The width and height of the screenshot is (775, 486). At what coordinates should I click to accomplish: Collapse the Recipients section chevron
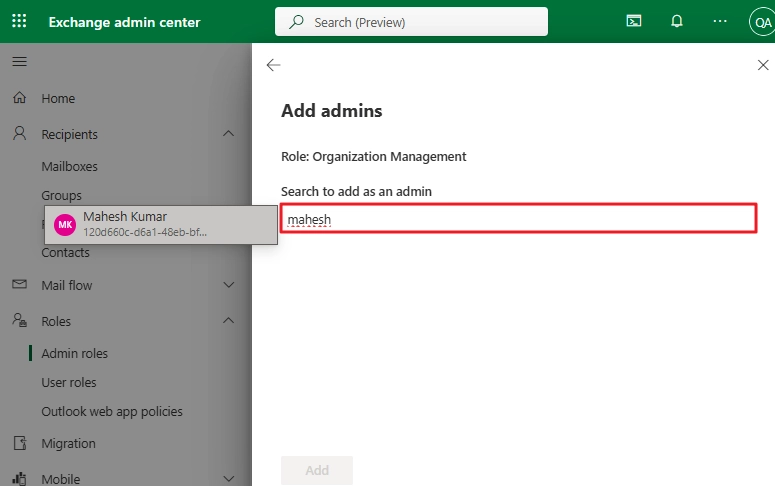coord(228,133)
